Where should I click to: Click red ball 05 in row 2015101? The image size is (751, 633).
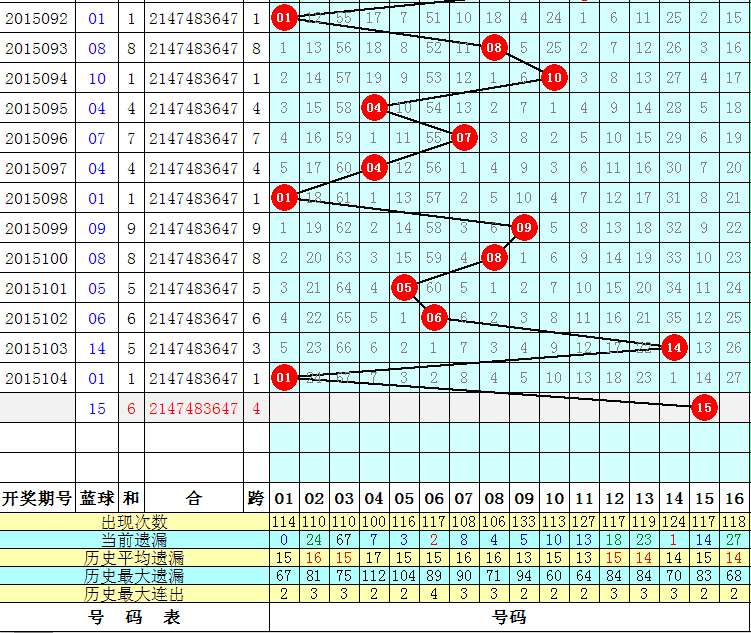click(x=404, y=287)
